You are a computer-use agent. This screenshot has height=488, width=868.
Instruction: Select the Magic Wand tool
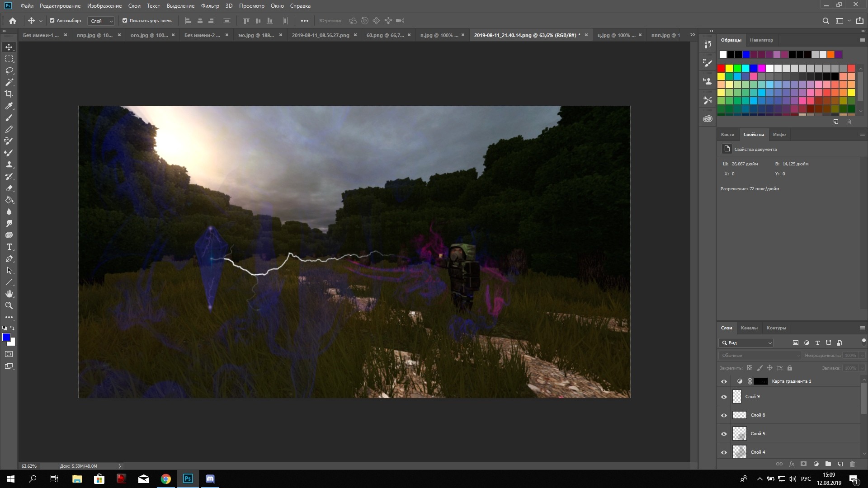(x=9, y=82)
